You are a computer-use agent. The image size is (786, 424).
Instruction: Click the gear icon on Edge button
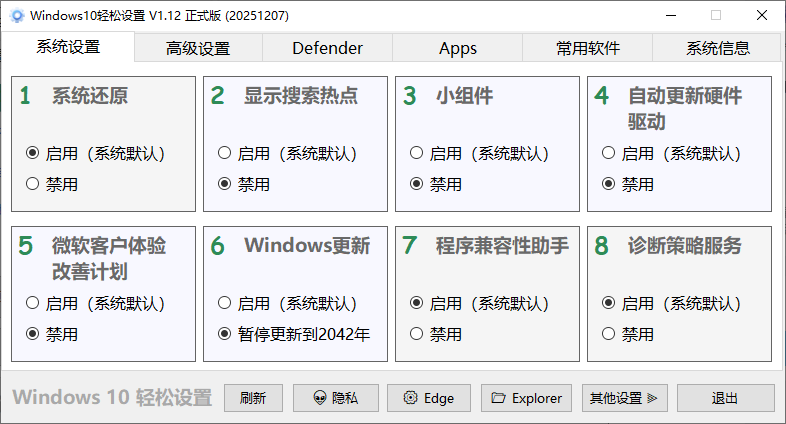[x=410, y=398]
